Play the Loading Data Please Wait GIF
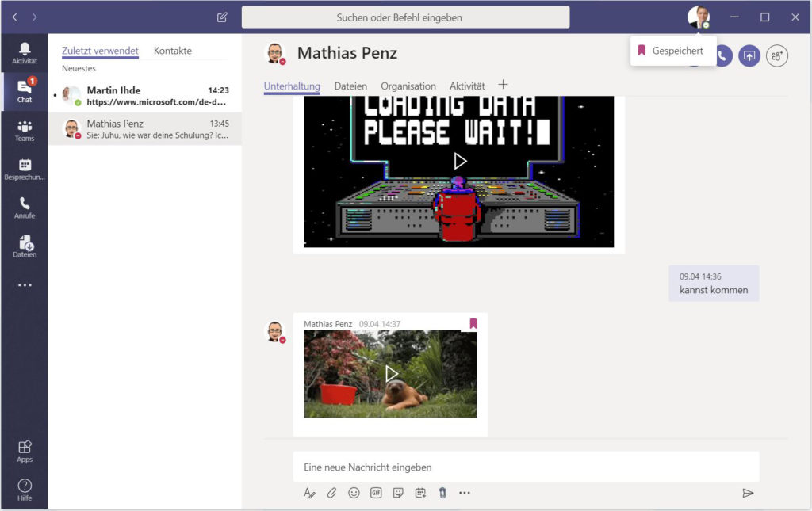Image resolution: width=812 pixels, height=511 pixels. (x=459, y=162)
